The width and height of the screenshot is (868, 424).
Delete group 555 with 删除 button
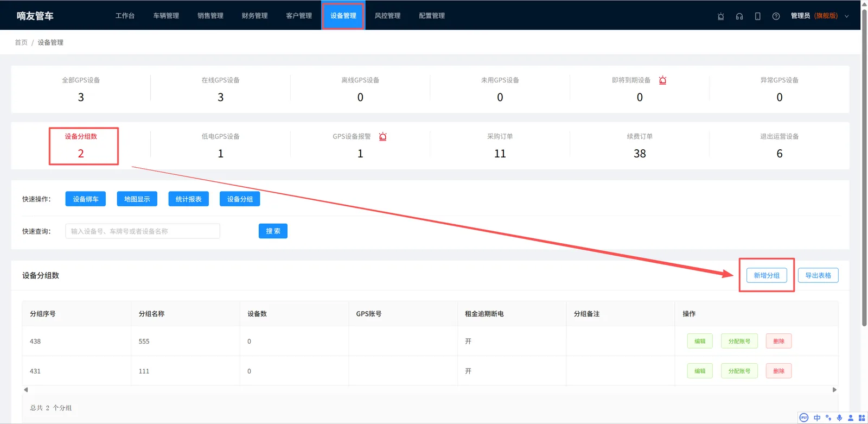click(779, 341)
